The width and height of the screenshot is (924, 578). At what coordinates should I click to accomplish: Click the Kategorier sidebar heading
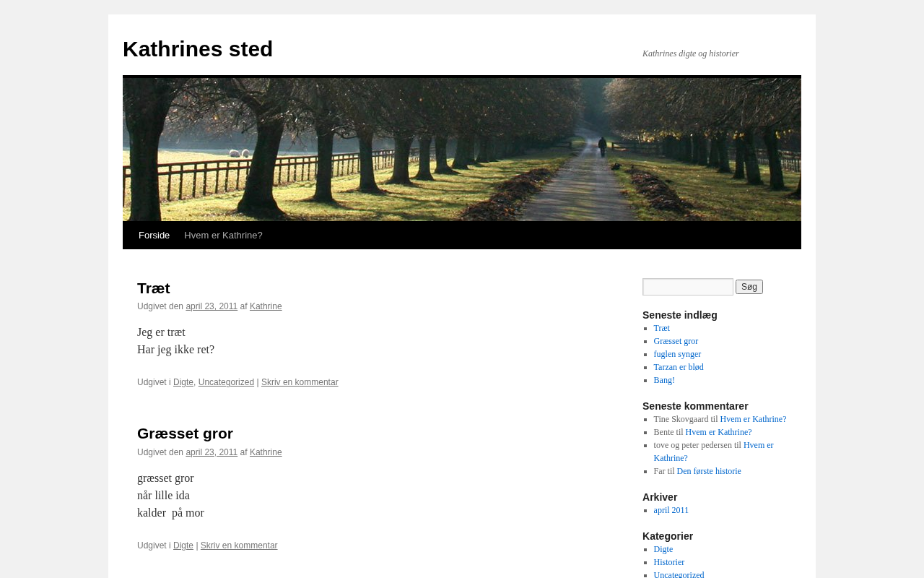(668, 536)
